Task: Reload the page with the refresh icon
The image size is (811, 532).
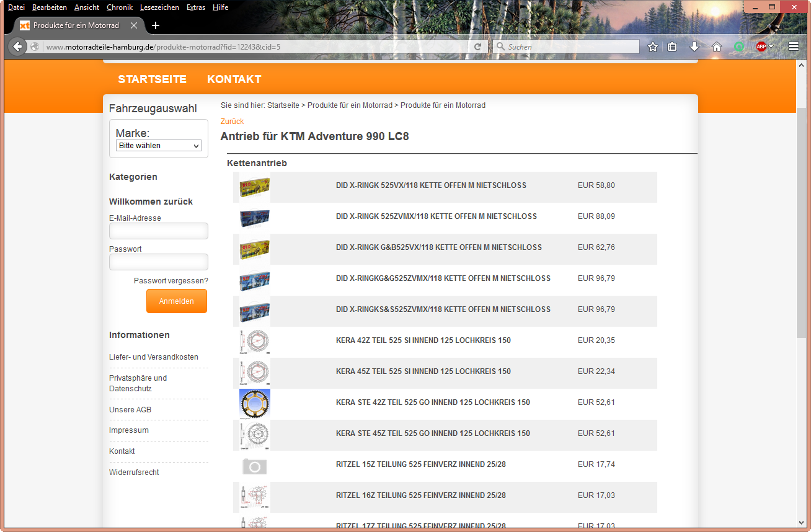Action: 477,47
